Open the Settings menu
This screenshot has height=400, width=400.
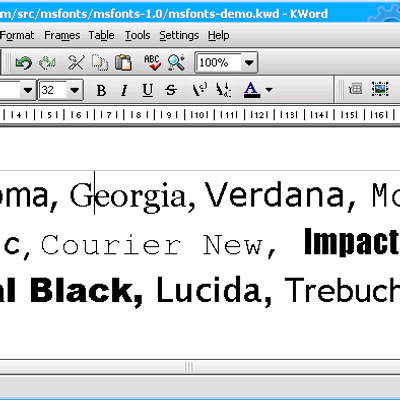(179, 35)
